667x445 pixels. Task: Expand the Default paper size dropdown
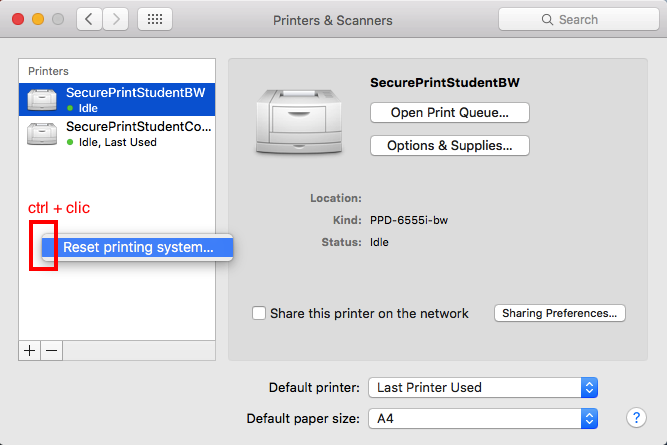tap(483, 418)
